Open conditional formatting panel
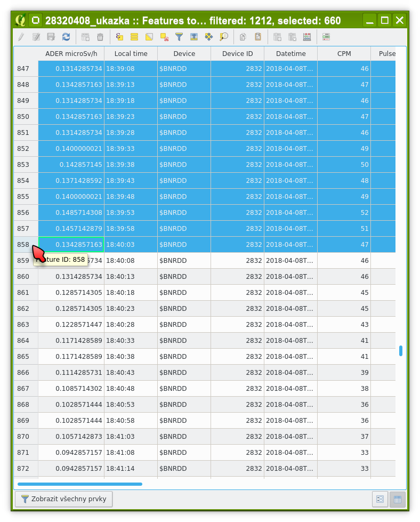This screenshot has width=420, height=522. pos(326,37)
